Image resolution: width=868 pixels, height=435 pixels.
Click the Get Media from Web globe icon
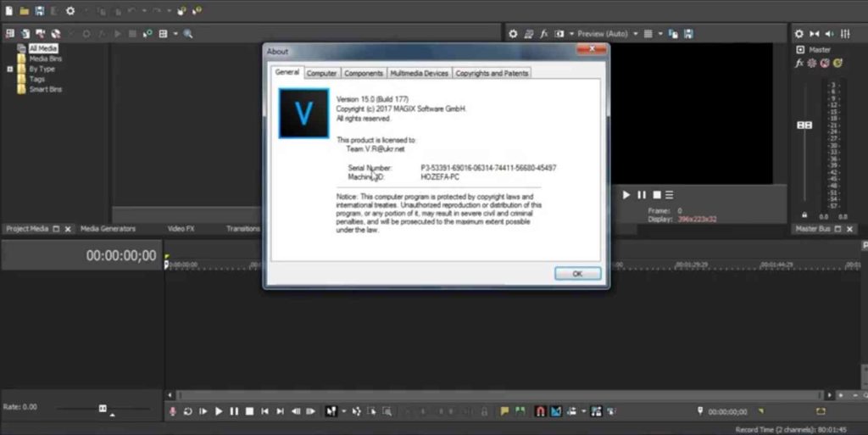point(56,34)
